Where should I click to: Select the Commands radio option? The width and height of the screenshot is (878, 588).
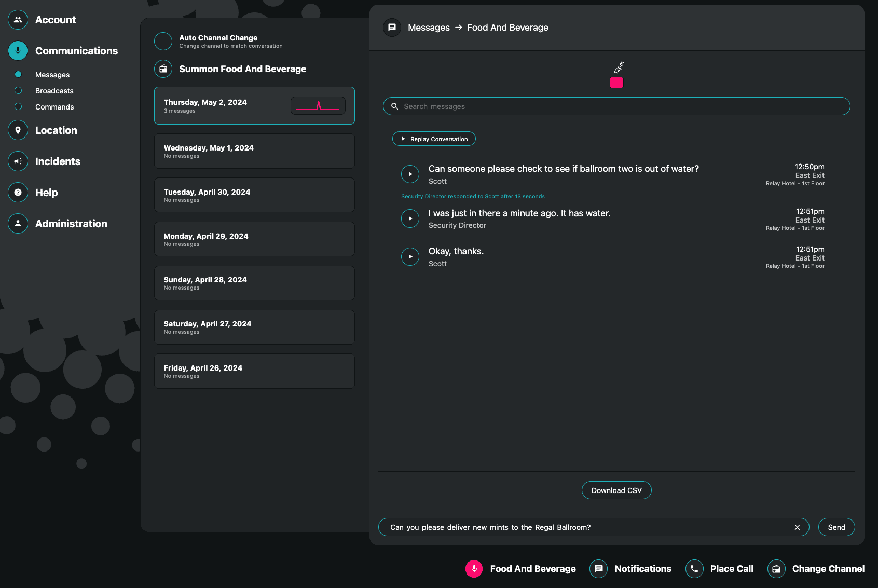click(18, 107)
